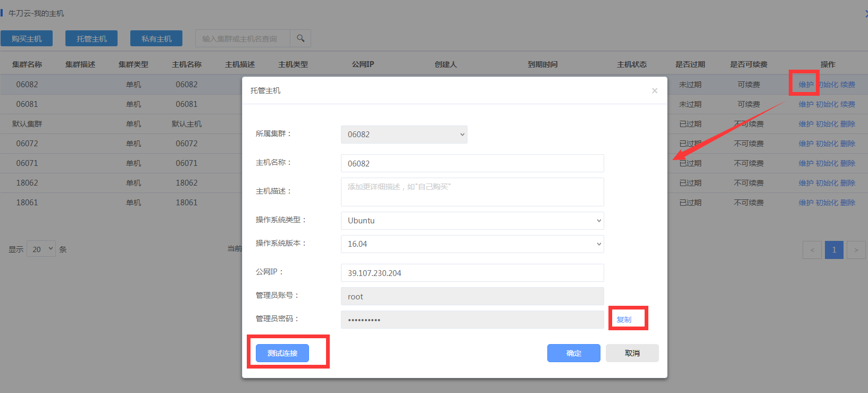The width and height of the screenshot is (868, 393).
Task: Cancel the dialog via 取消
Action: coord(632,353)
